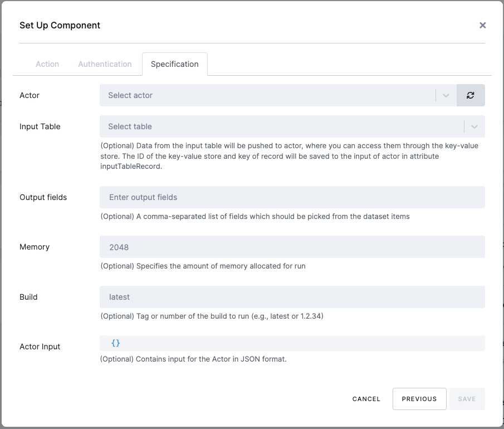Select the Specification tab
This screenshot has width=504, height=429.
pos(174,64)
